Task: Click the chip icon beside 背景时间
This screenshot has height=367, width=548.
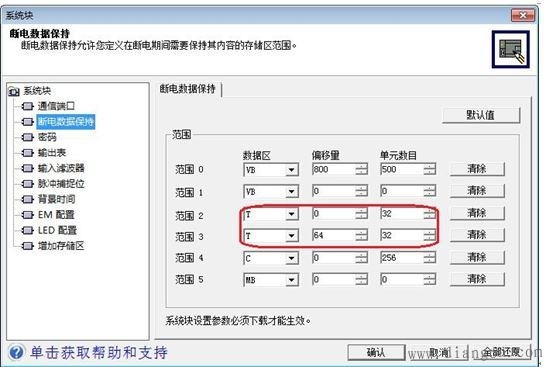Action: click(28, 199)
